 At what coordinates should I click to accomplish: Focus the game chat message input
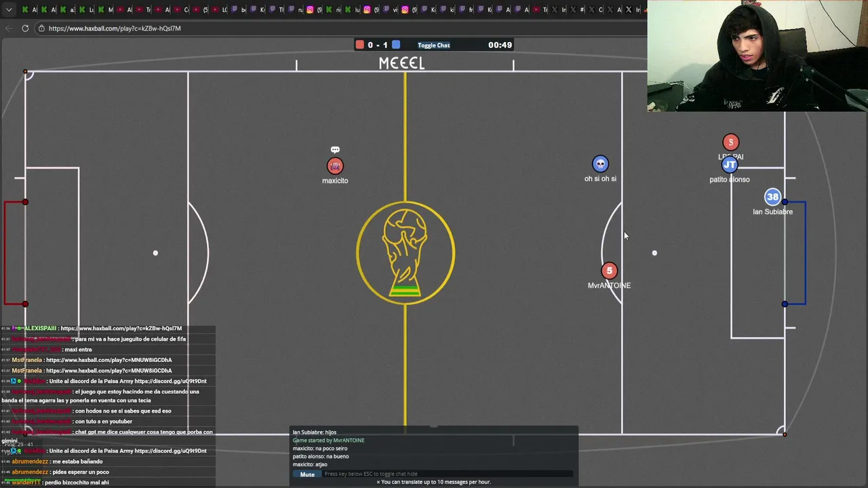pyautogui.click(x=448, y=474)
